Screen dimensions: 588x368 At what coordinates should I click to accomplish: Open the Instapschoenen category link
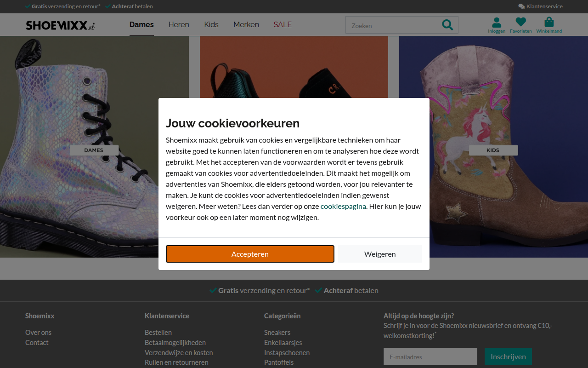pyautogui.click(x=287, y=352)
